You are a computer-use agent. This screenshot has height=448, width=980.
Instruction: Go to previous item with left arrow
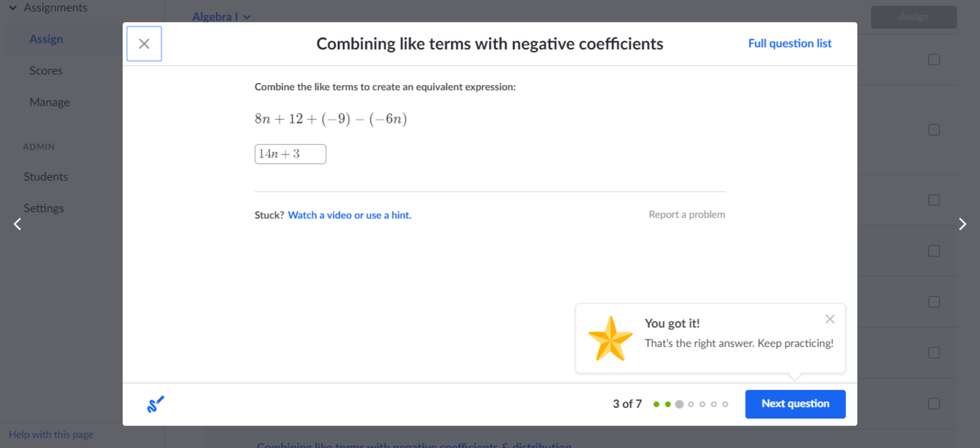point(18,224)
